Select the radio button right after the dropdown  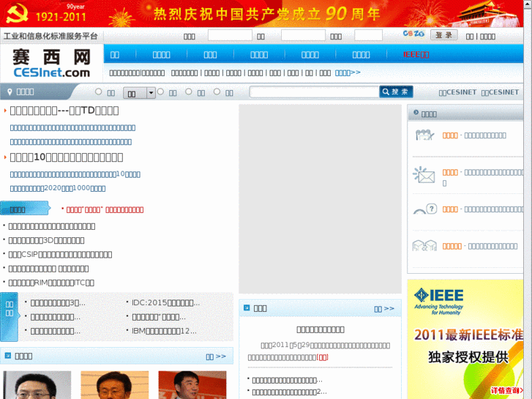tap(162, 92)
